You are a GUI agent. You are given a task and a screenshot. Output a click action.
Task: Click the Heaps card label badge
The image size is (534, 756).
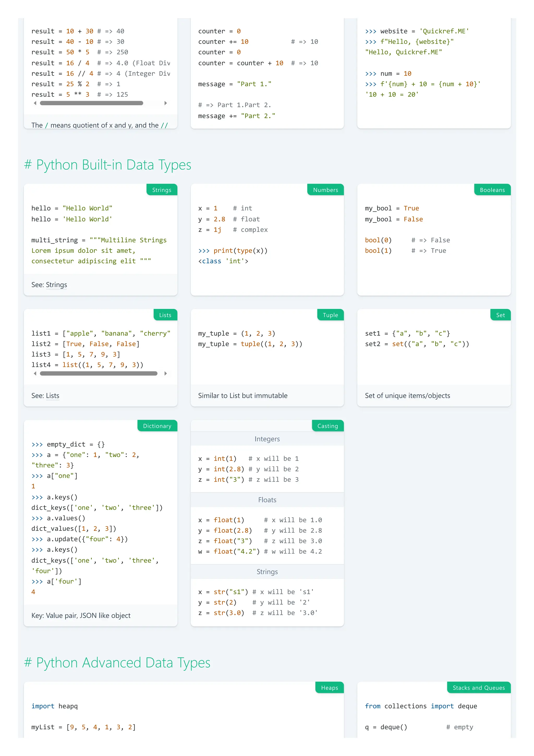(x=329, y=688)
